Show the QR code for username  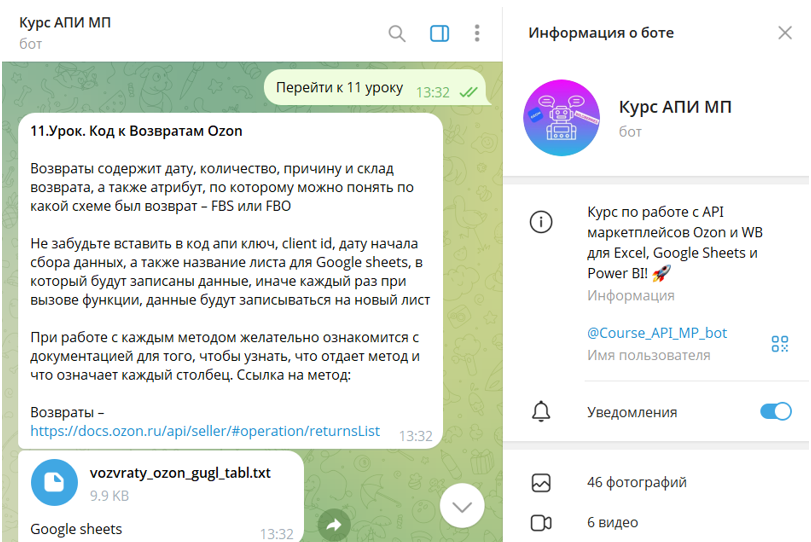pos(779,344)
